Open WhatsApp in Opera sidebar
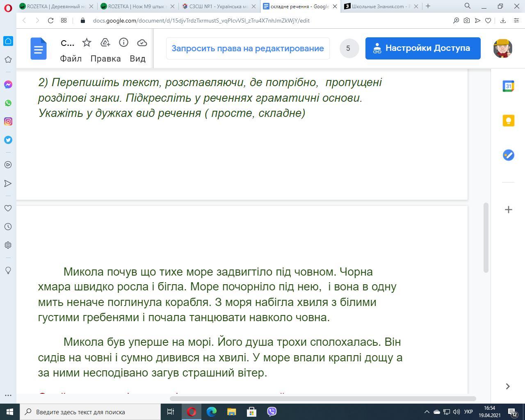Screen dimensions: 525x420 [x=8, y=103]
